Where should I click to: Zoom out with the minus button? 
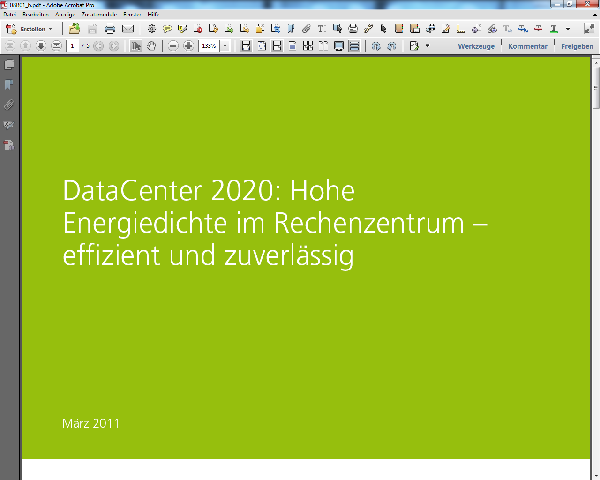173,46
